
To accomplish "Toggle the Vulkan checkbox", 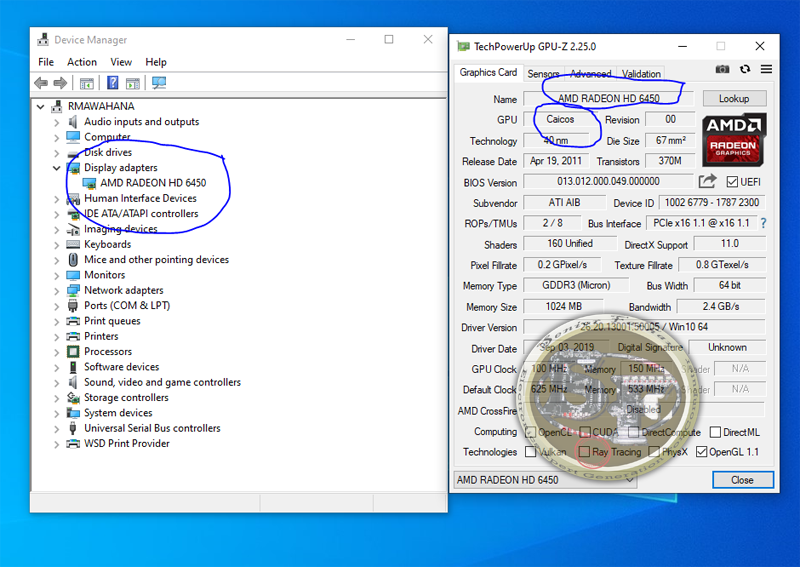I will [531, 452].
